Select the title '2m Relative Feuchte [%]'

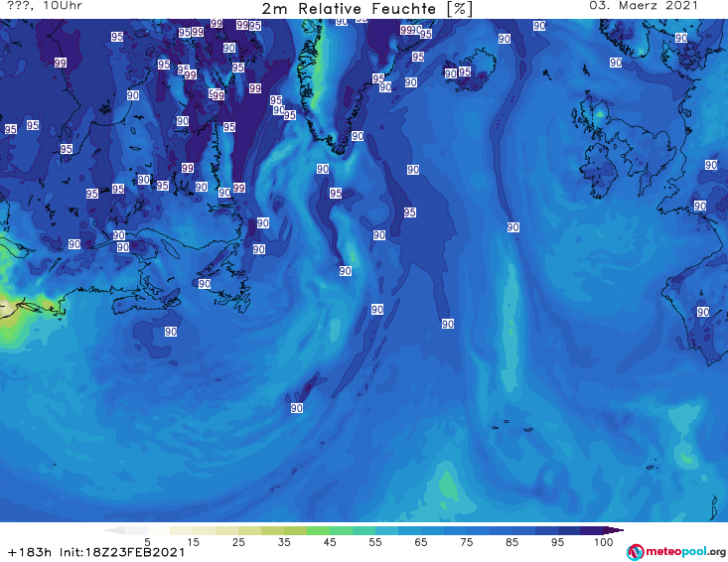tap(366, 9)
